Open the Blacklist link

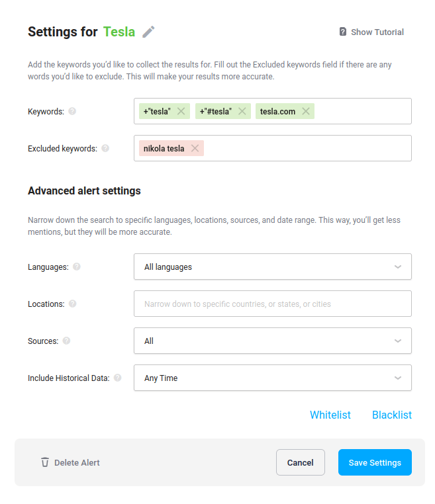coord(391,415)
